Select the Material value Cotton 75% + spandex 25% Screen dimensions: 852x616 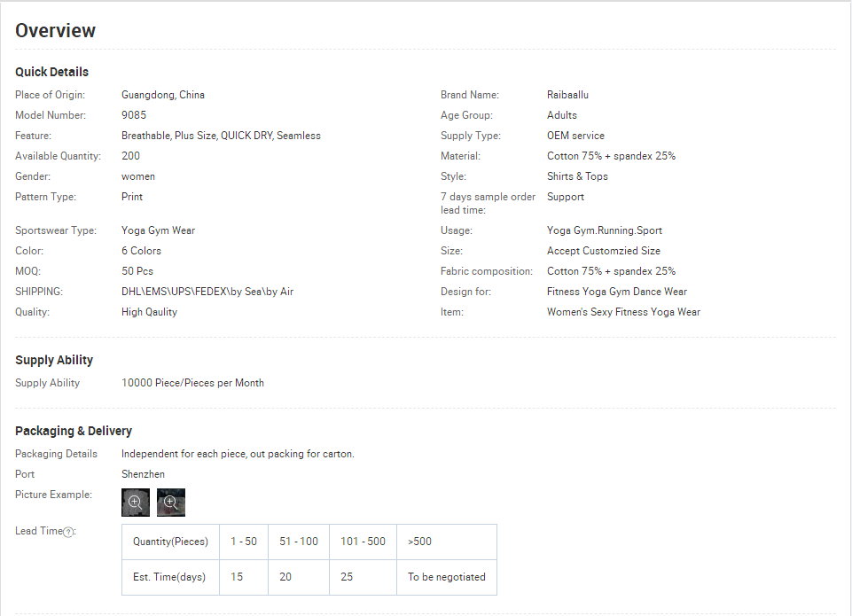pyautogui.click(x=611, y=156)
